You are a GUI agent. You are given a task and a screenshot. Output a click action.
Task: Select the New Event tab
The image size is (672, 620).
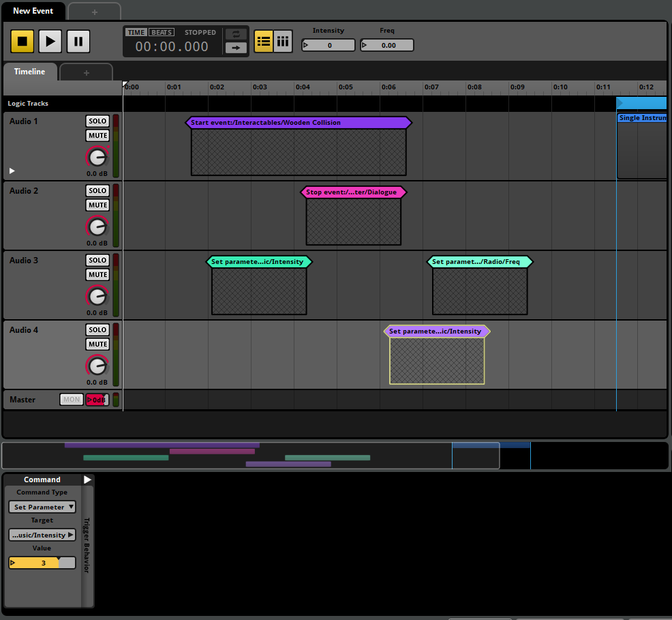(x=33, y=11)
